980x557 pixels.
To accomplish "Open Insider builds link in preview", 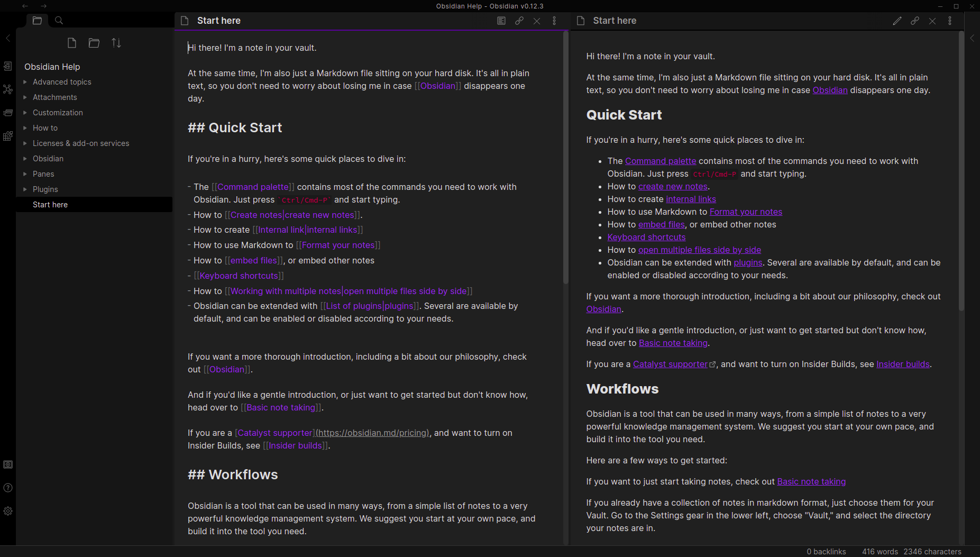I will pos(903,364).
